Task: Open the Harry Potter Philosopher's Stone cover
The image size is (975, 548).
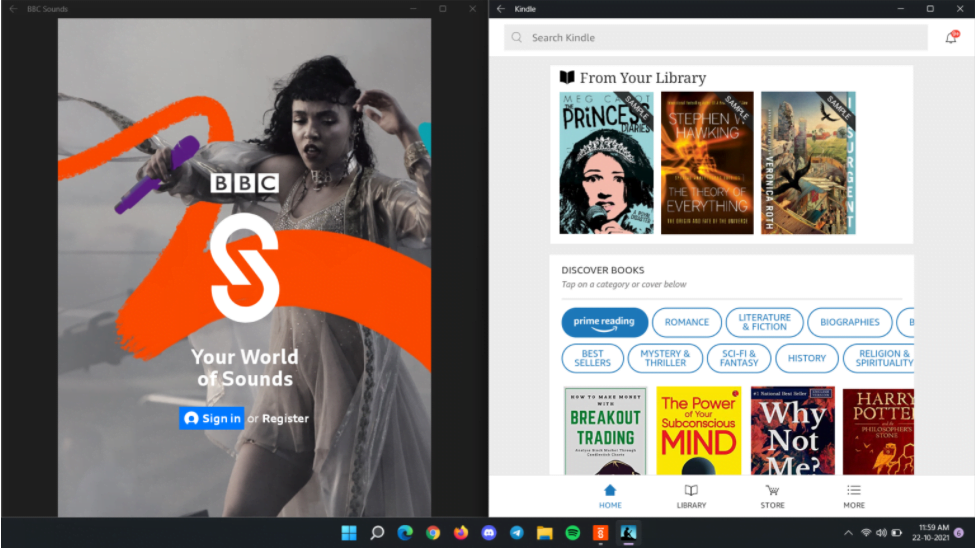Action: tap(878, 431)
